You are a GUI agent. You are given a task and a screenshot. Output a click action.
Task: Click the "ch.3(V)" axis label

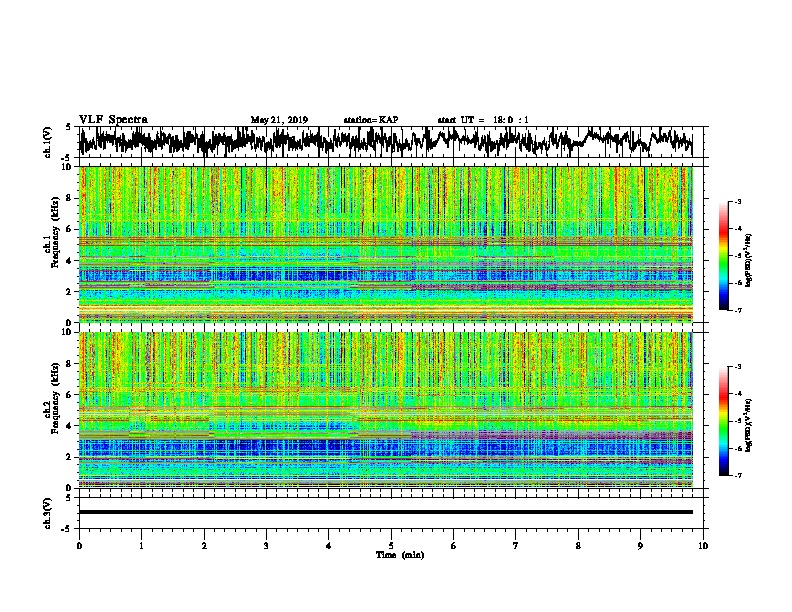[x=48, y=513]
